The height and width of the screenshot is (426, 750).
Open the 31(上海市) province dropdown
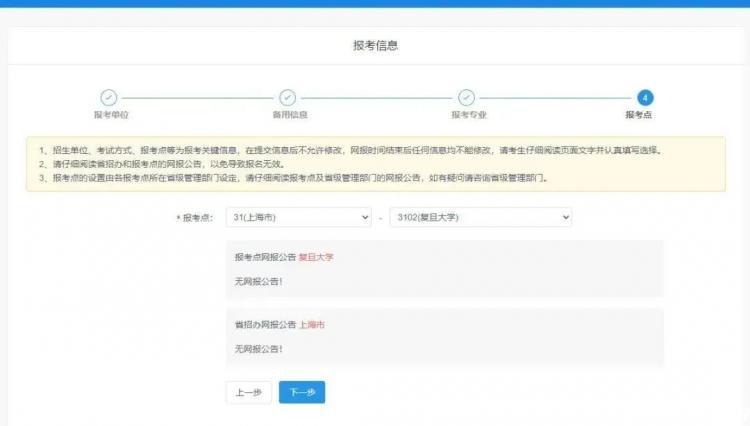point(298,218)
